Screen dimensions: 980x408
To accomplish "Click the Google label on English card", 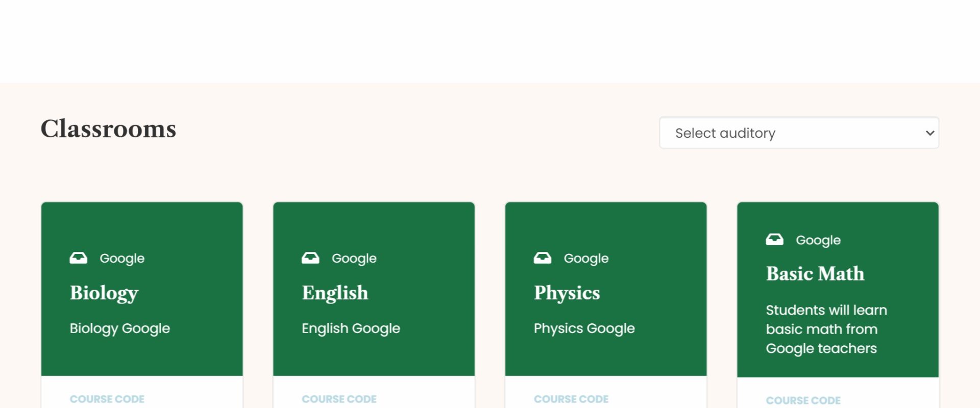I will (354, 259).
